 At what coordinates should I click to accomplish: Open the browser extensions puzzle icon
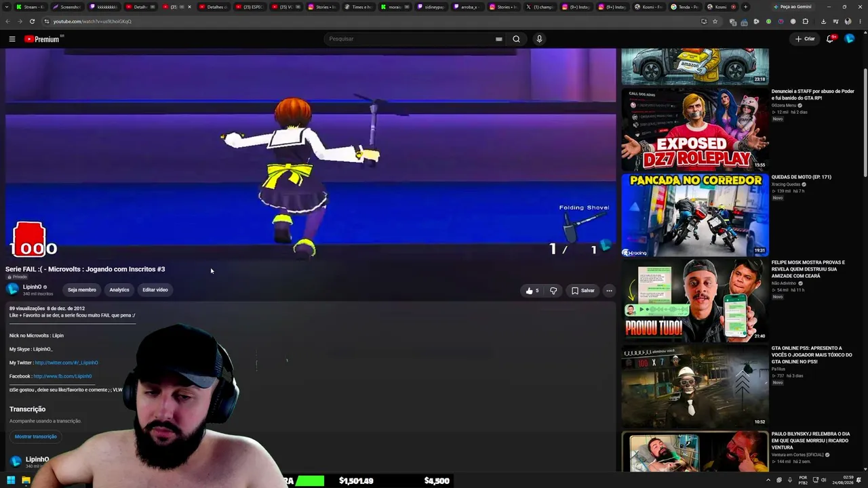point(806,21)
